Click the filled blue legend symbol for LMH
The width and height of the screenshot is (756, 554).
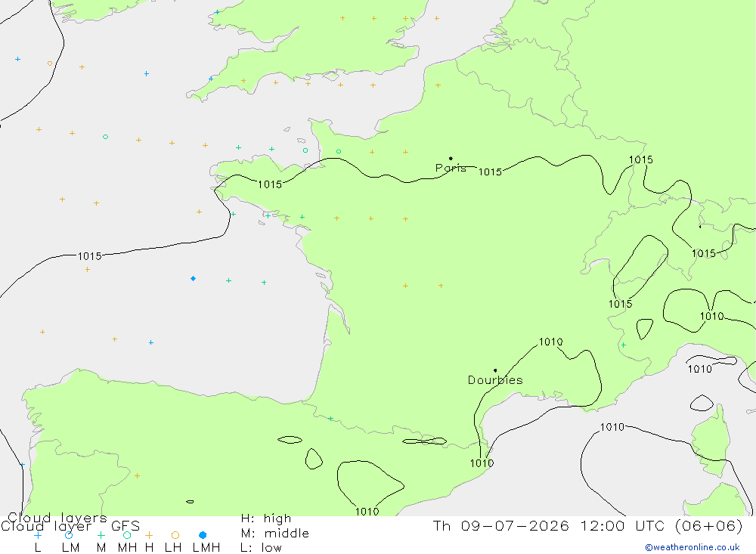pos(203,535)
